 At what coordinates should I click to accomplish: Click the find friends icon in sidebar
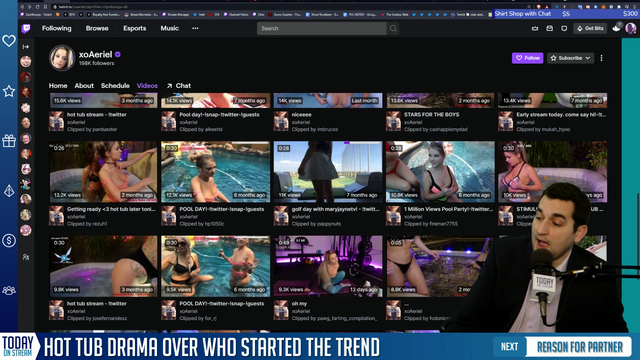coord(26,257)
